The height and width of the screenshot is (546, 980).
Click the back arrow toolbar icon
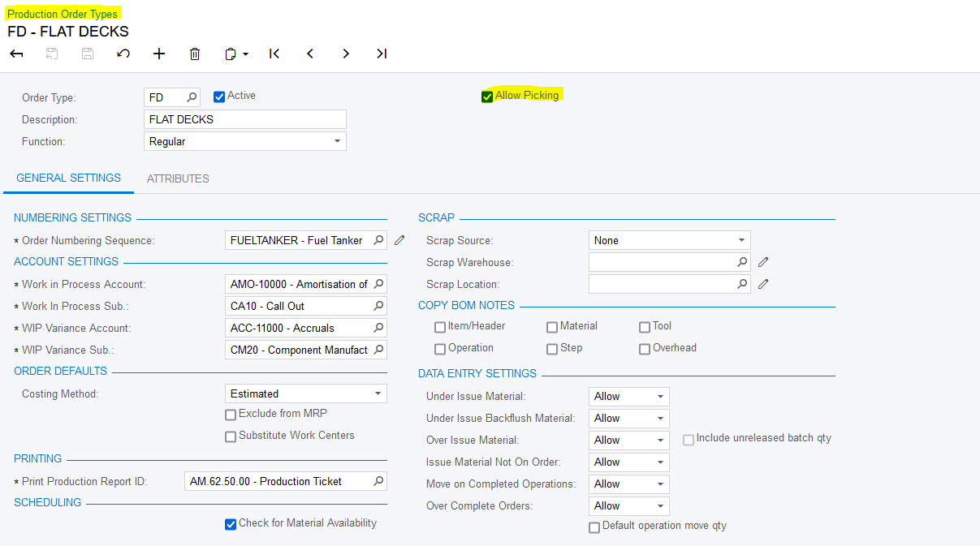(16, 54)
